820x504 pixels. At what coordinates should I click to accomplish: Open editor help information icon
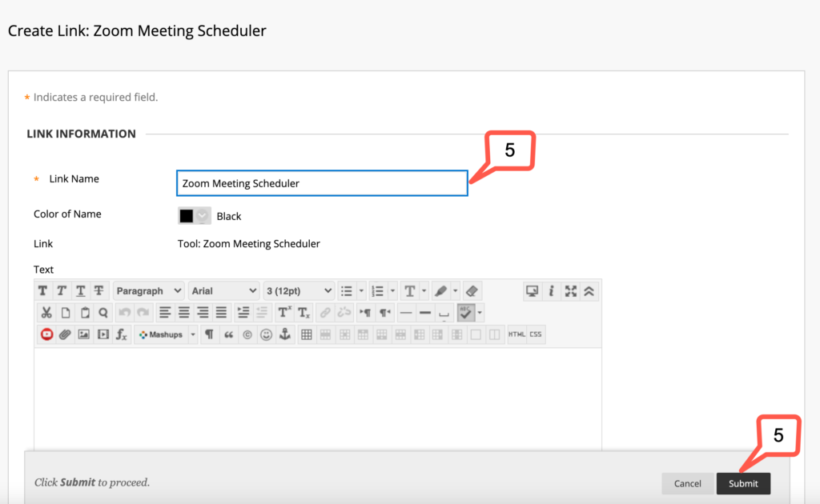pos(551,291)
